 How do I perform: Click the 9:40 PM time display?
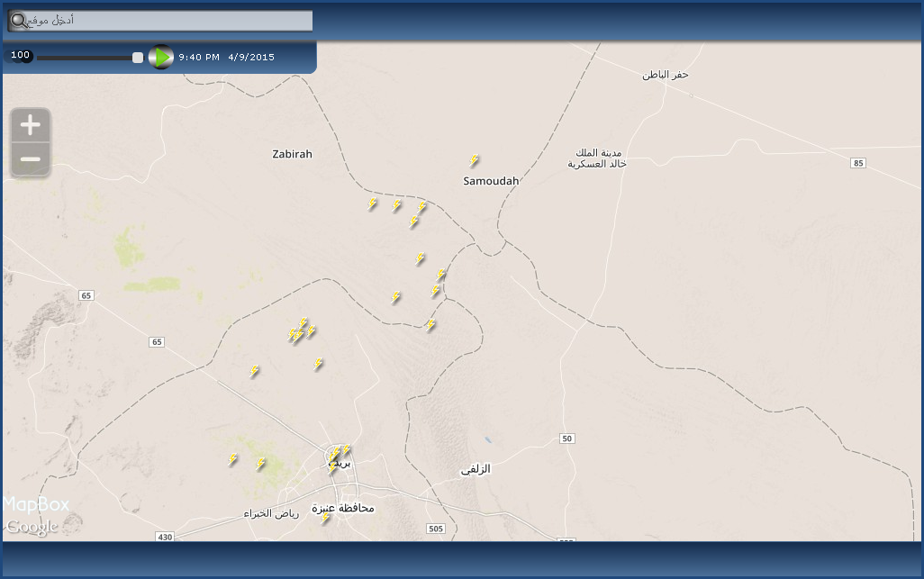point(199,57)
